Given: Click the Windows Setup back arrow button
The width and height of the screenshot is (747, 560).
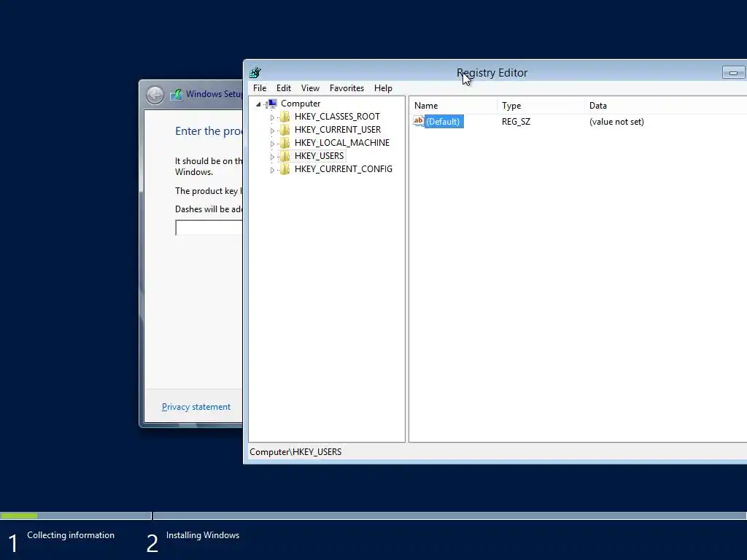Looking at the screenshot, I should tap(155, 95).
